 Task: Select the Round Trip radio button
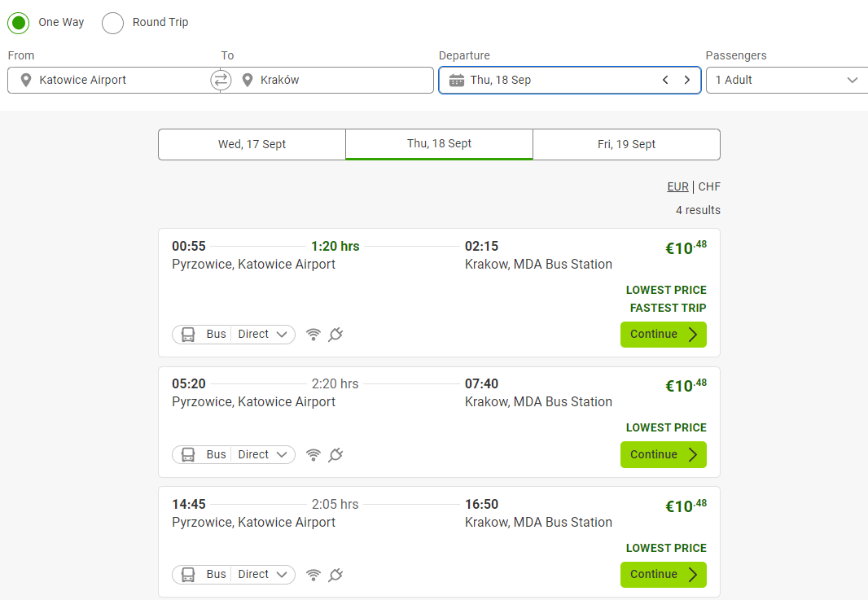(113, 23)
